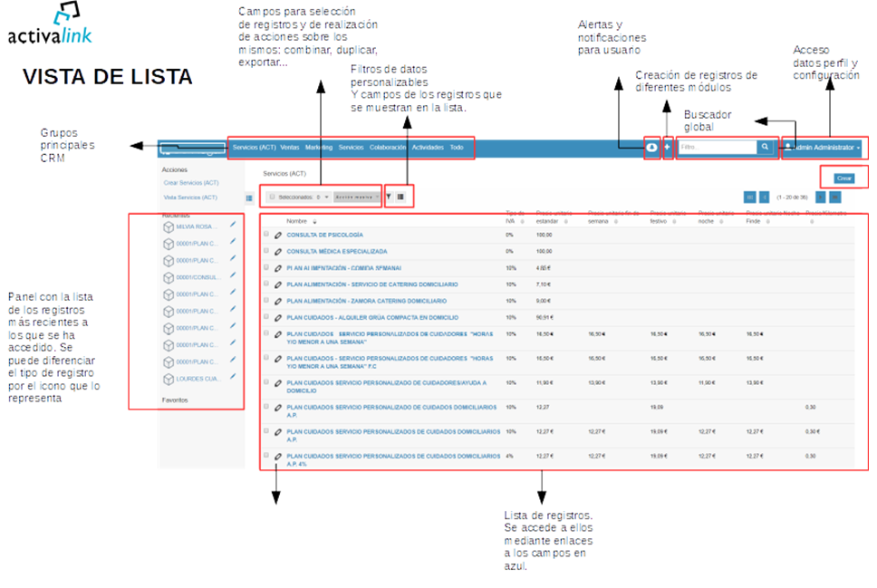
Task: Check the SERVICIO DE CATERING DOMICILIARIO checkbox
Action: pos(266,284)
